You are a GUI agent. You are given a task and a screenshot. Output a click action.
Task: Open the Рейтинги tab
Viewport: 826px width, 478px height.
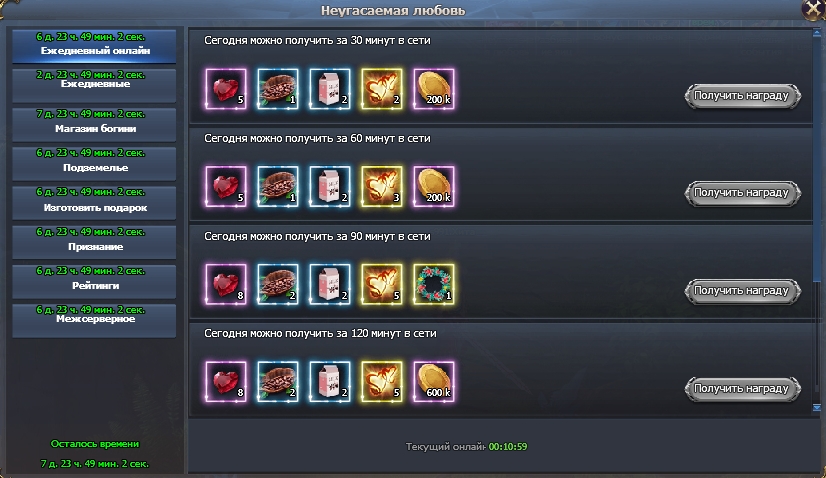click(x=94, y=280)
